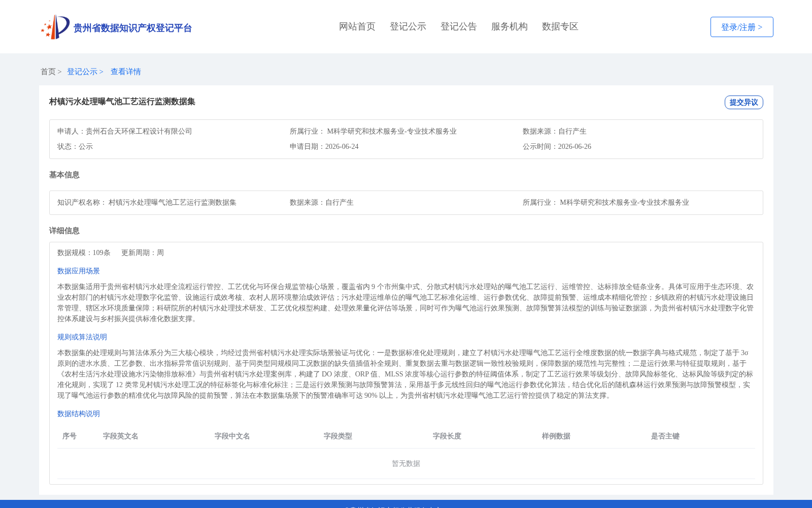Click the 数据规模：109条 text
The width and height of the screenshot is (812, 508).
tap(84, 252)
